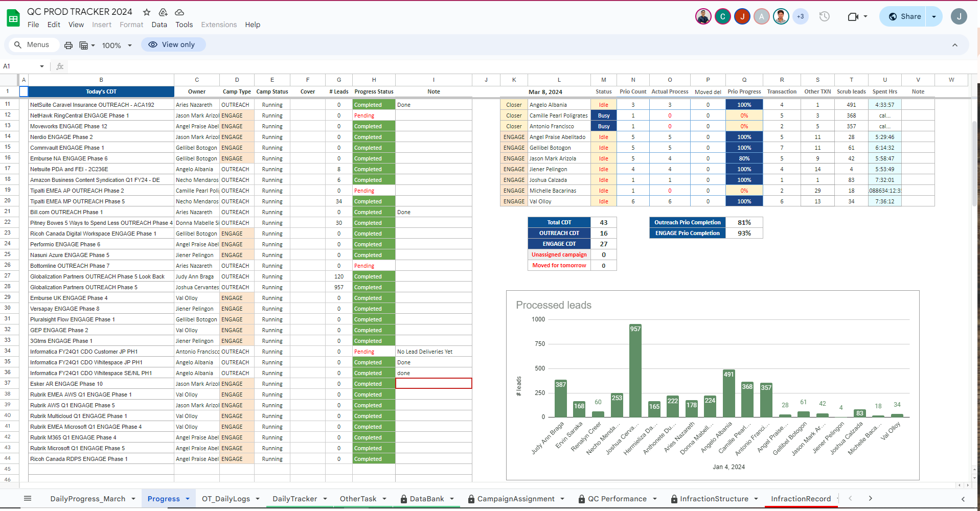
Task: Click the View only button
Action: coord(173,45)
